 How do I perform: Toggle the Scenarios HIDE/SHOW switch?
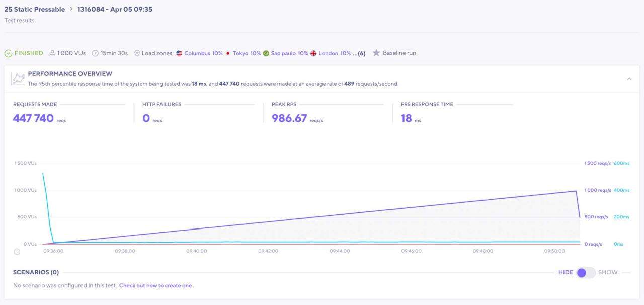[x=586, y=272]
